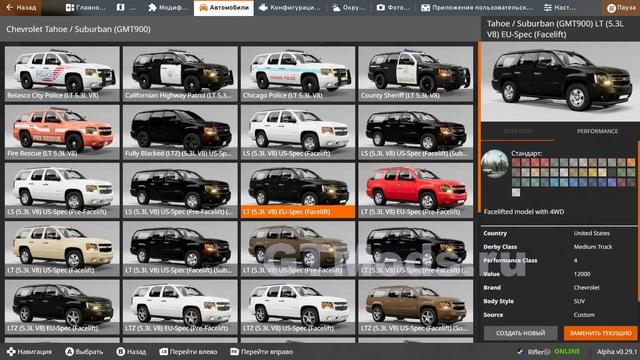Click the round paint preview sphere
This screenshot has width=640, height=360.
(x=495, y=164)
